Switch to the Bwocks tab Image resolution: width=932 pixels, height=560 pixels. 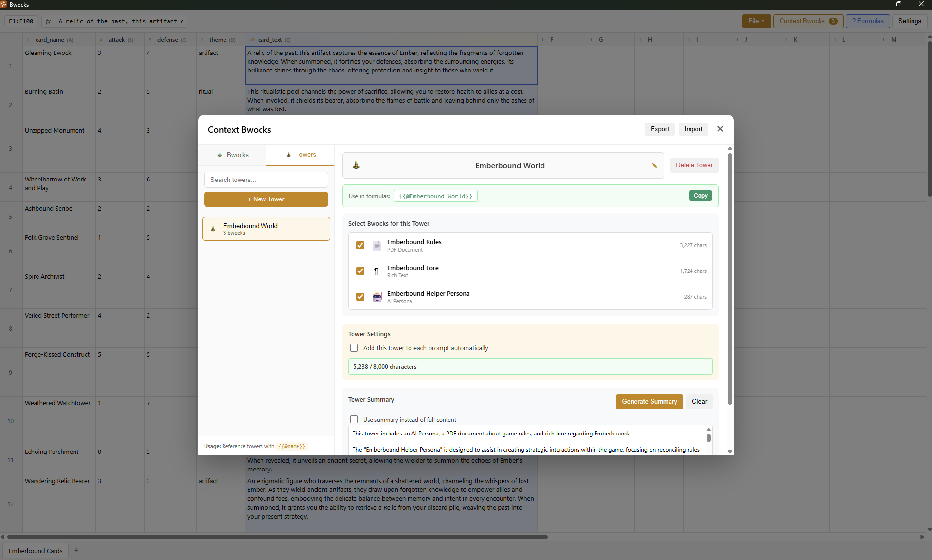tap(232, 155)
